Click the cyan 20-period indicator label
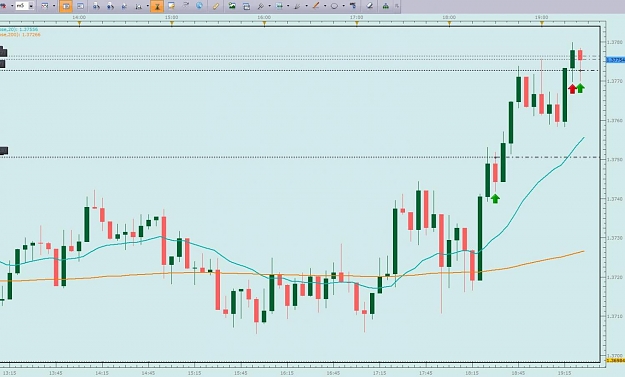The image size is (625, 377). coord(19,29)
